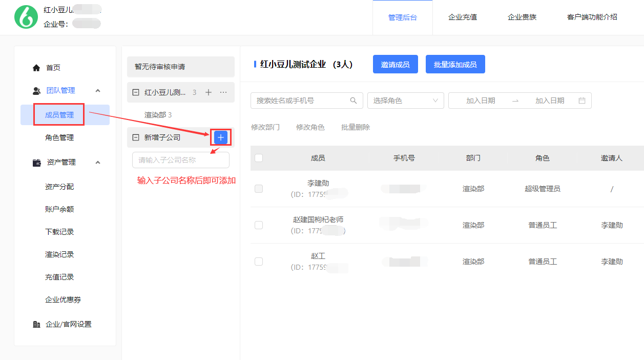Click the name 赵建国枸杞老师
644x360 pixels.
coord(318,219)
